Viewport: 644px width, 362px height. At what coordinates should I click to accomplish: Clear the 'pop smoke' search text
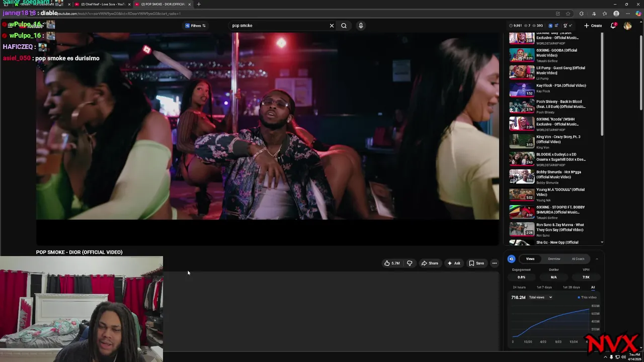tap(332, 26)
